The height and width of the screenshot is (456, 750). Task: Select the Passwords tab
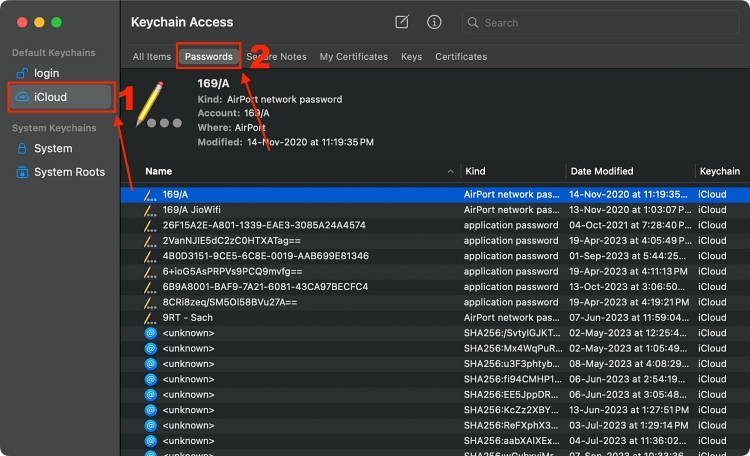click(x=209, y=56)
